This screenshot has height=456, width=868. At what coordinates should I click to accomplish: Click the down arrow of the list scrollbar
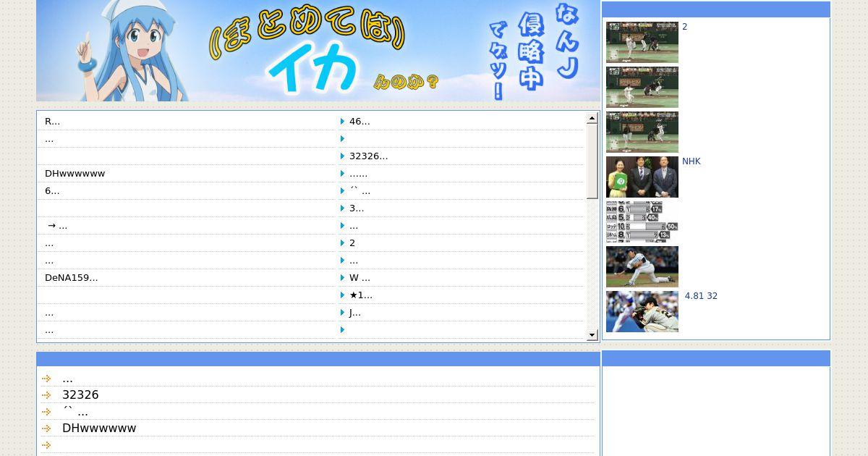pos(592,335)
